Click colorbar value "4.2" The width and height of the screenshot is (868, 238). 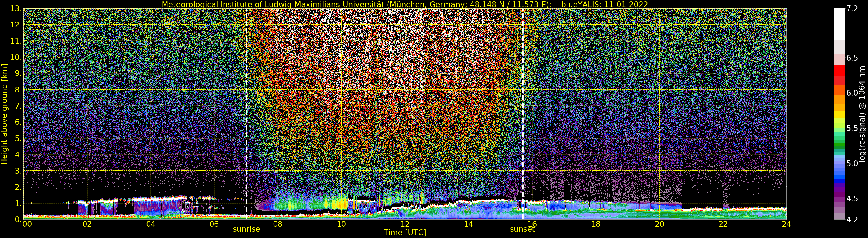[852, 220]
